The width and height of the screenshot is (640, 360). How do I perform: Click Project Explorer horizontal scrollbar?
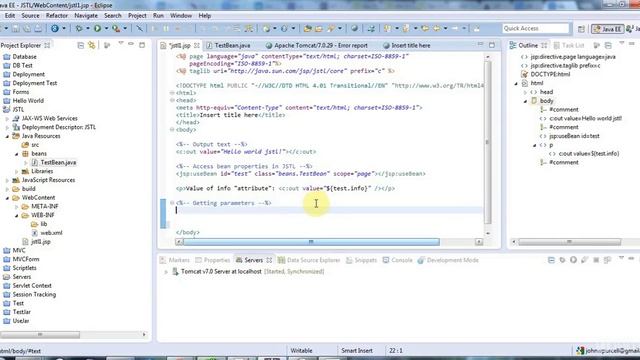click(x=40, y=334)
